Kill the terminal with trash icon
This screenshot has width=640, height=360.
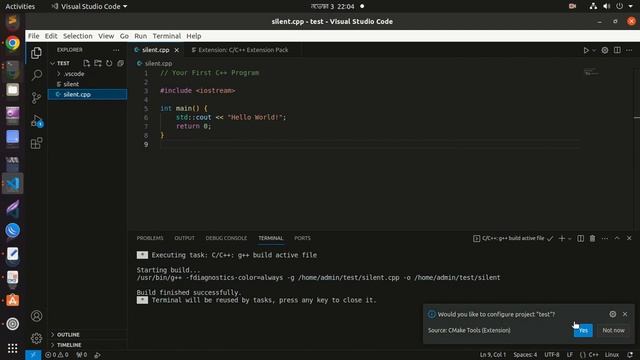tap(592, 238)
